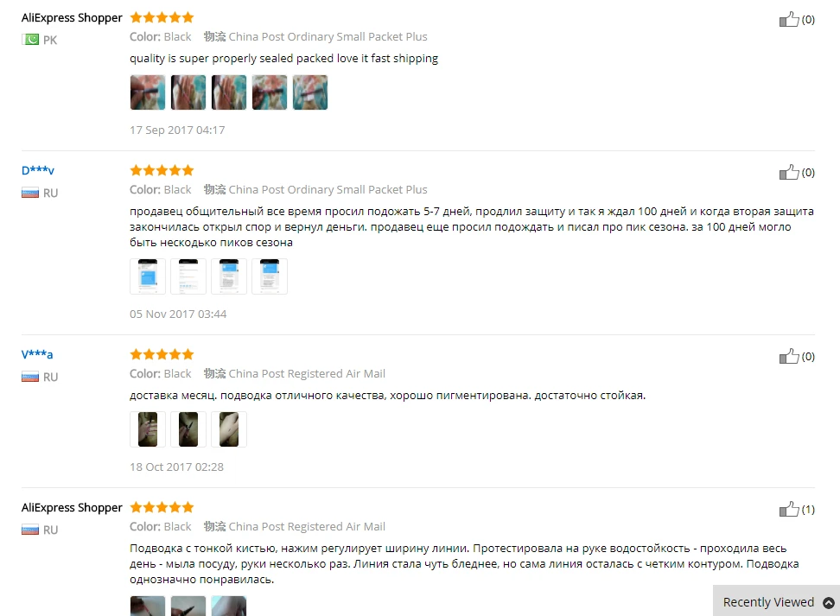This screenshot has height=616, width=840.
Task: Open first photo in bottom Russian review
Action: pos(148,606)
